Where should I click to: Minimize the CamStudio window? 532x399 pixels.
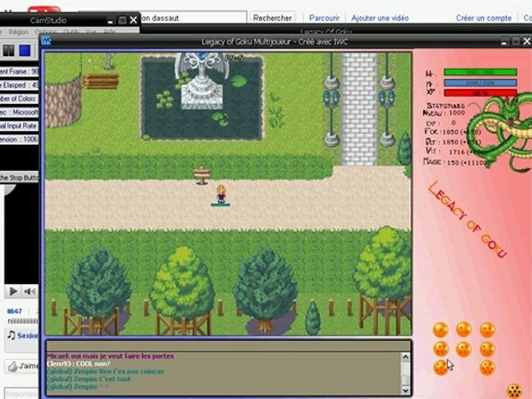[x=110, y=21]
